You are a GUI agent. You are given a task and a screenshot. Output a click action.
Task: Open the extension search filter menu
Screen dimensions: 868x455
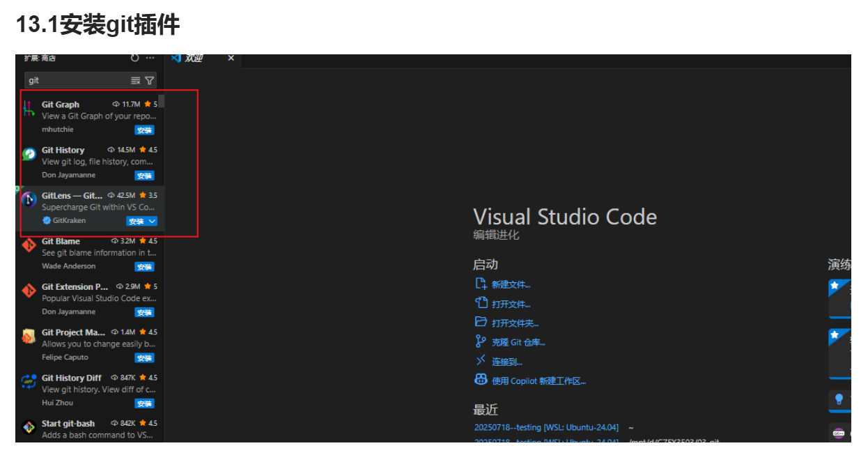pos(149,81)
